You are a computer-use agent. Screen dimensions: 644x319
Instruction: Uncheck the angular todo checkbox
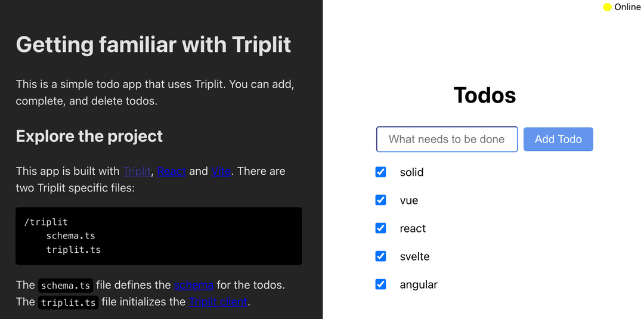point(380,284)
